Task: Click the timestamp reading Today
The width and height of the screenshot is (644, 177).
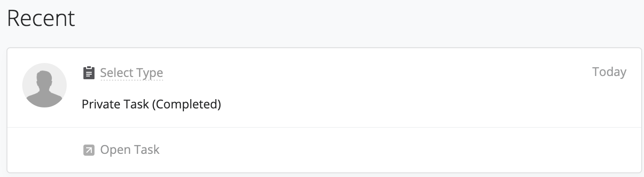Action: (609, 72)
